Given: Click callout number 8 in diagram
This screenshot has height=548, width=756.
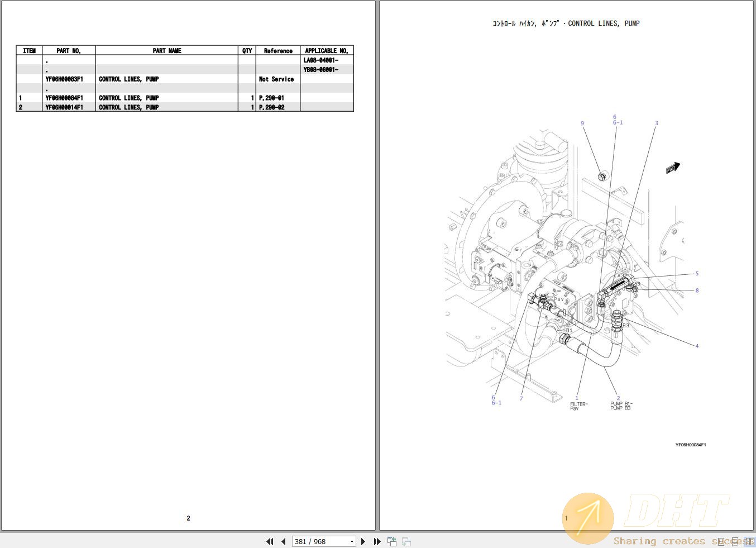Looking at the screenshot, I should [697, 290].
